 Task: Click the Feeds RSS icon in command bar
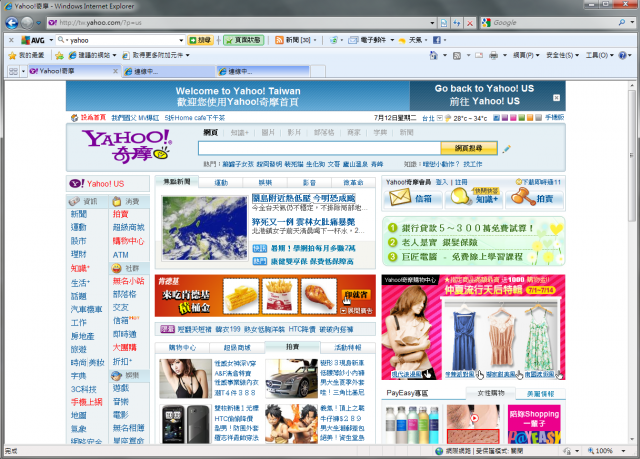(x=457, y=55)
